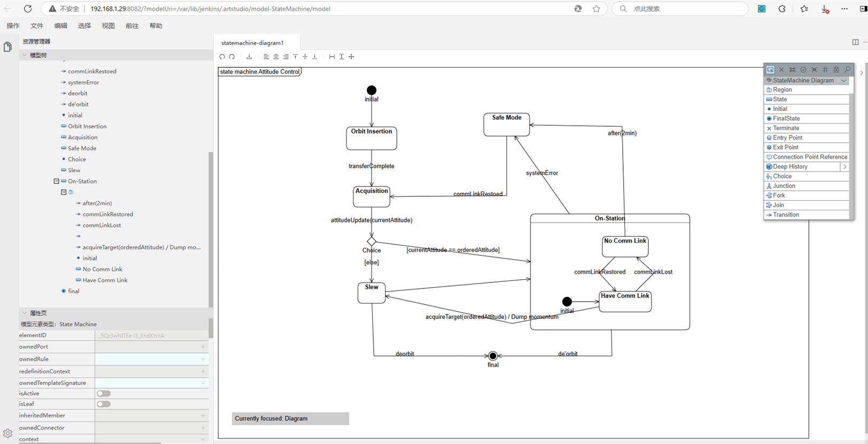This screenshot has width=868, height=444.
Task: Click the magnifier search icon in palette
Action: (x=848, y=70)
